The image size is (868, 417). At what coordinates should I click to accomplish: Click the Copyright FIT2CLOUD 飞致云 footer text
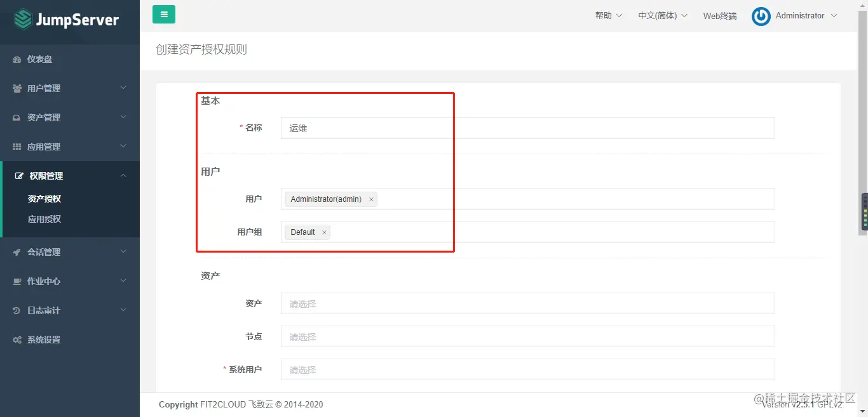tap(241, 404)
